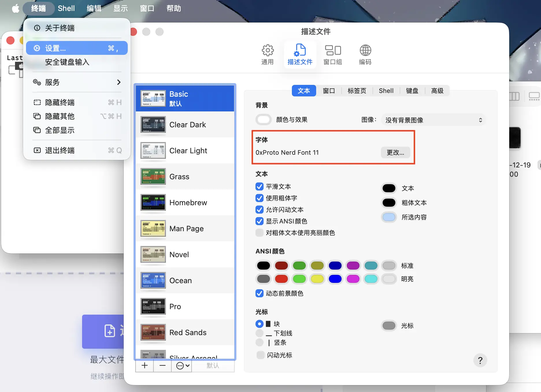This screenshot has height=392, width=541.
Task: Click the 更改 font button
Action: (x=396, y=152)
